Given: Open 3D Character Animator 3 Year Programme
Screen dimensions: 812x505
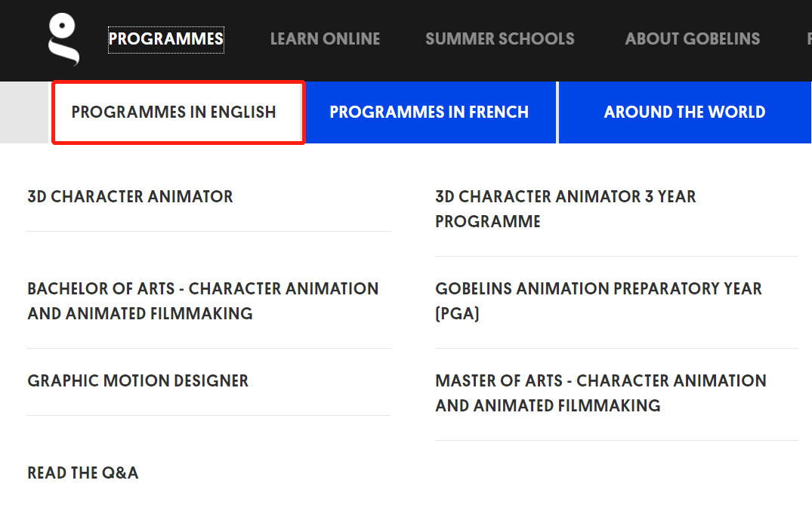Looking at the screenshot, I should coord(566,209).
